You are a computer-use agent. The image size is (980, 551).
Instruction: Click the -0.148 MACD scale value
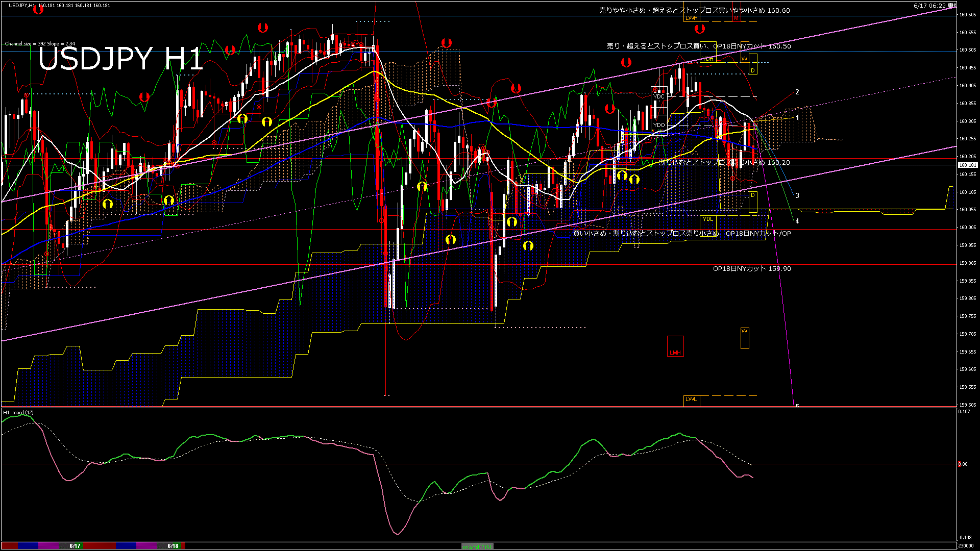click(965, 537)
